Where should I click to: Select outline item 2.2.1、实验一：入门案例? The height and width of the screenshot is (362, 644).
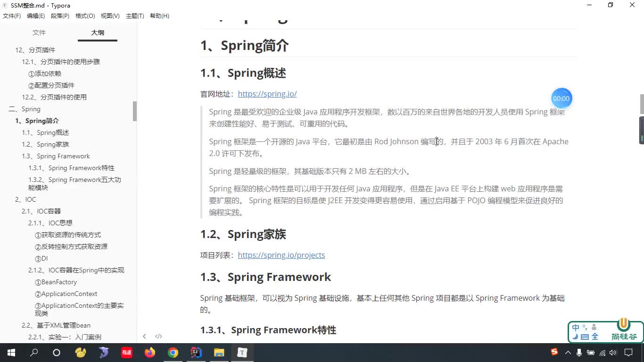click(x=65, y=337)
